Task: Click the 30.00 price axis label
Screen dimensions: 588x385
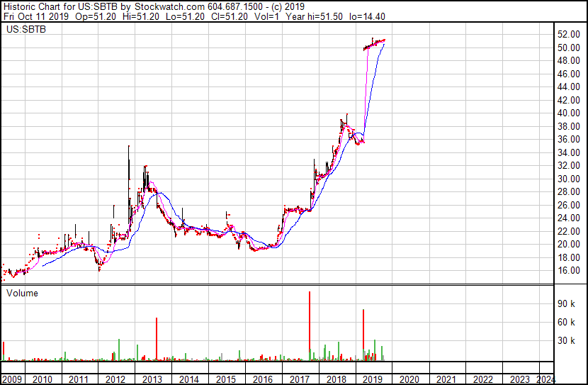Action: (x=568, y=179)
